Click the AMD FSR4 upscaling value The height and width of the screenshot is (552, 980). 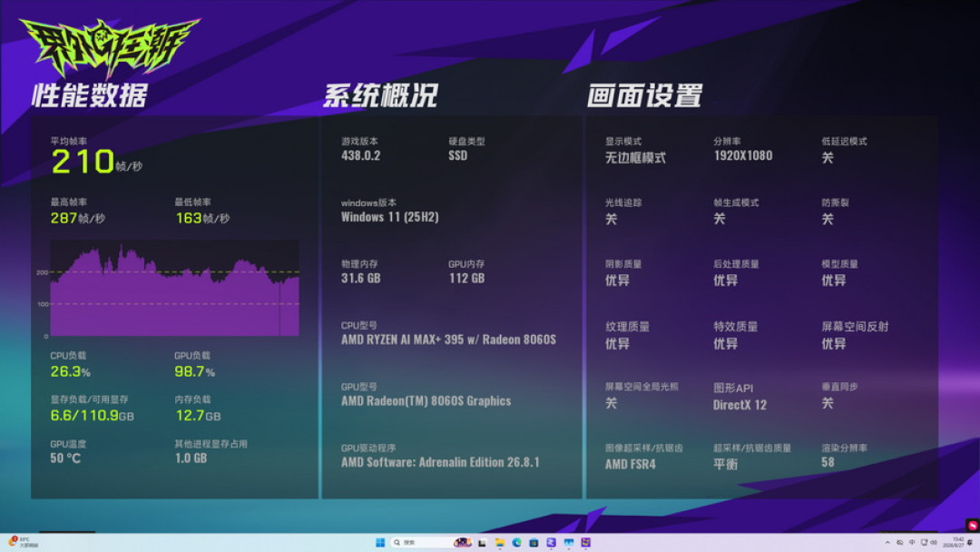(630, 464)
